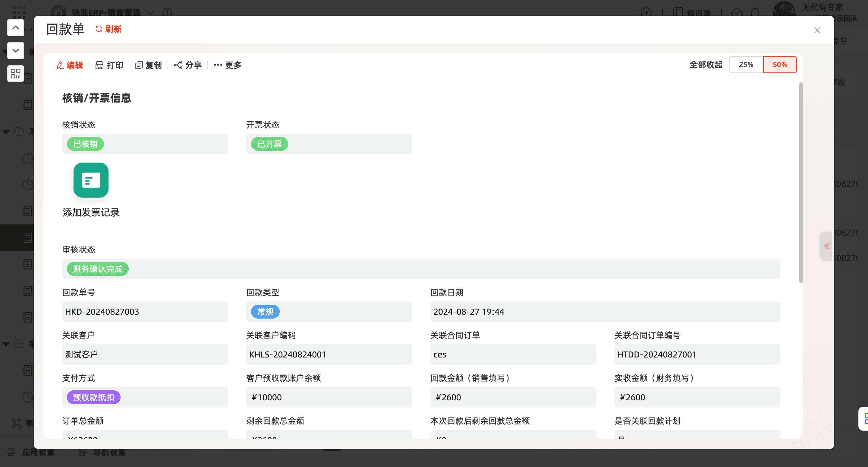
Task: Click the red Refresh icon beside title
Action: pos(99,29)
